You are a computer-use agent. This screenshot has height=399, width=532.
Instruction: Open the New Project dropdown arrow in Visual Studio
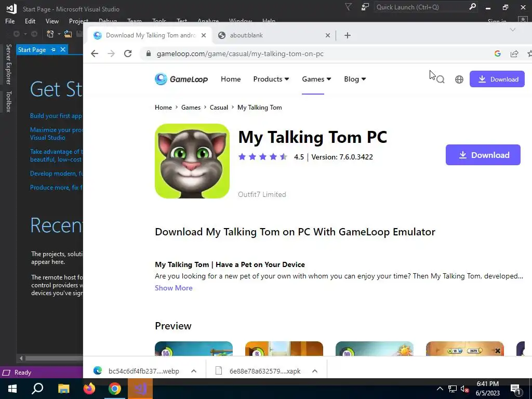[x=59, y=34]
